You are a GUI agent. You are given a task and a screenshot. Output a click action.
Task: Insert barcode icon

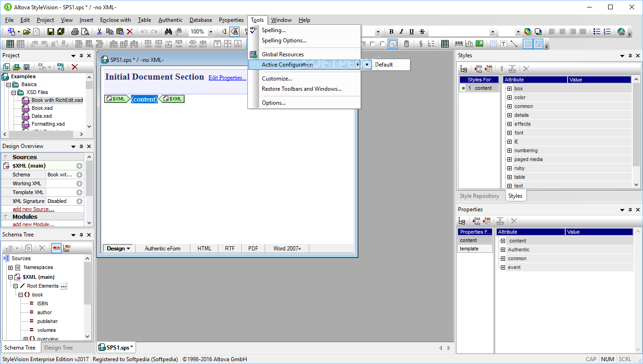pos(459,44)
